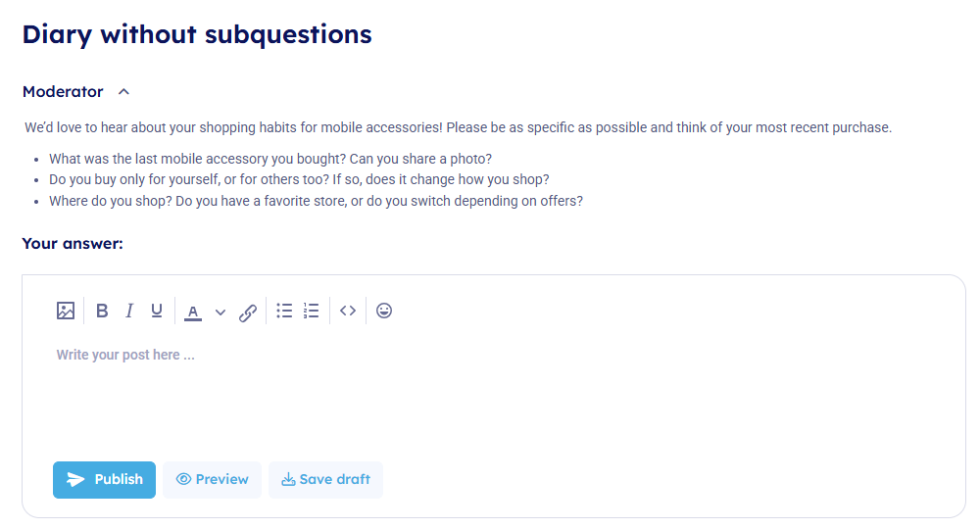Insert a hyperlink with the link icon
The width and height of the screenshot is (980, 529).
[x=248, y=313]
